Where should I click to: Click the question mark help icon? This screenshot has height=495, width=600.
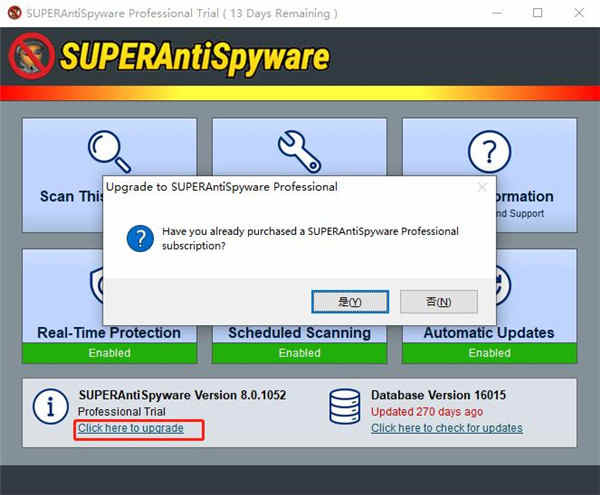(489, 152)
